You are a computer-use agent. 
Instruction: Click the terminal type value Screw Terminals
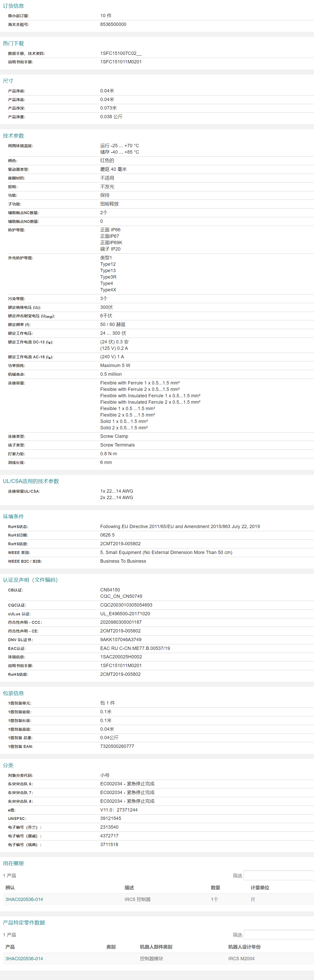pos(117,445)
